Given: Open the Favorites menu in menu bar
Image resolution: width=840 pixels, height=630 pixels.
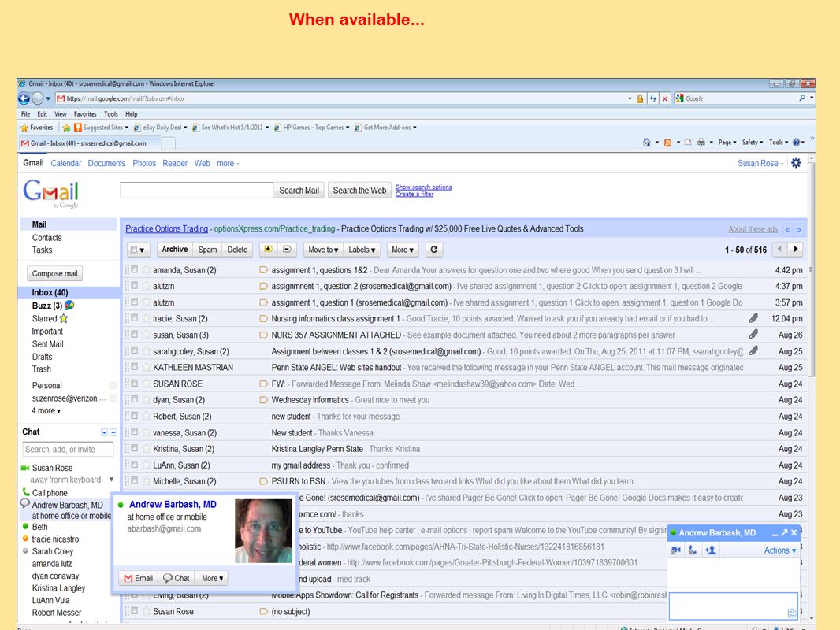Looking at the screenshot, I should pyautogui.click(x=85, y=114).
